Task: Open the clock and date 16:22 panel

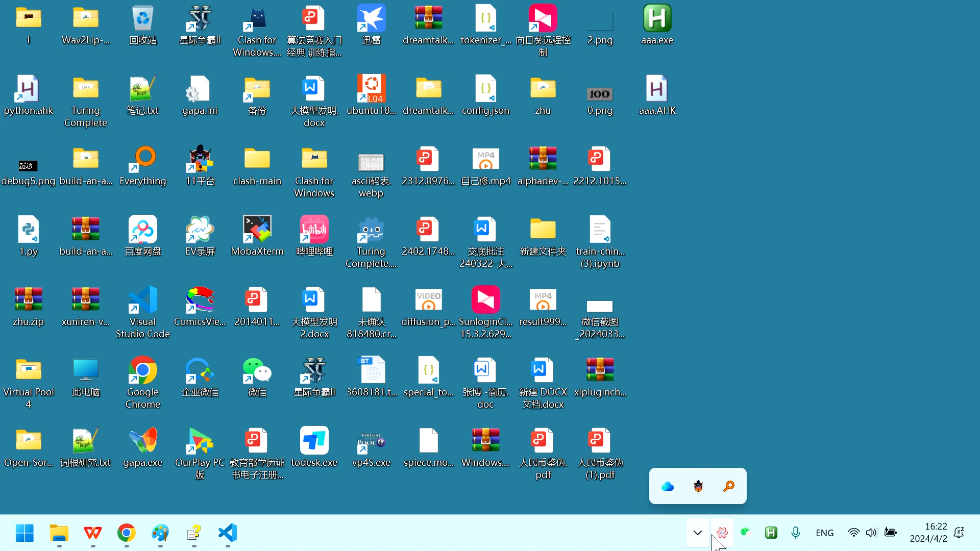Action: click(x=928, y=533)
